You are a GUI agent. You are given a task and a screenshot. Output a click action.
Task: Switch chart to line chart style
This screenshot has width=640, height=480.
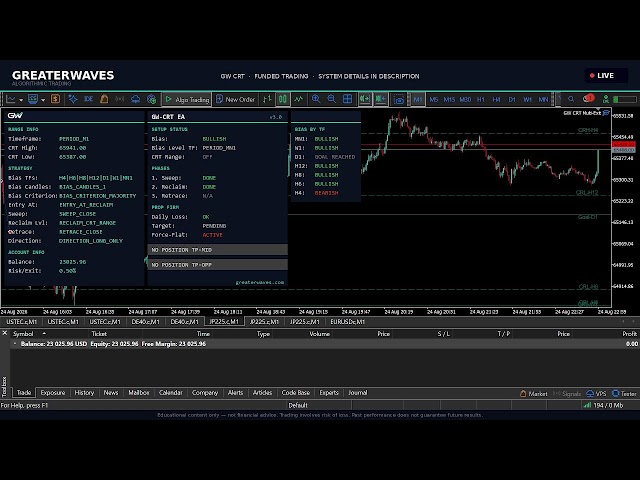(x=299, y=99)
